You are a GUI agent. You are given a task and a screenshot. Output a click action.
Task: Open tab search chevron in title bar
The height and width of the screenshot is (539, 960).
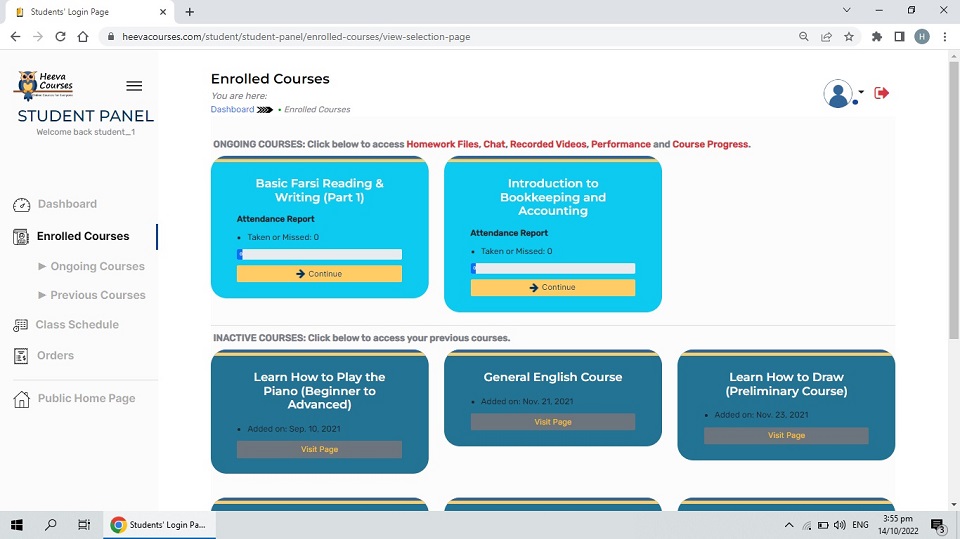click(847, 10)
